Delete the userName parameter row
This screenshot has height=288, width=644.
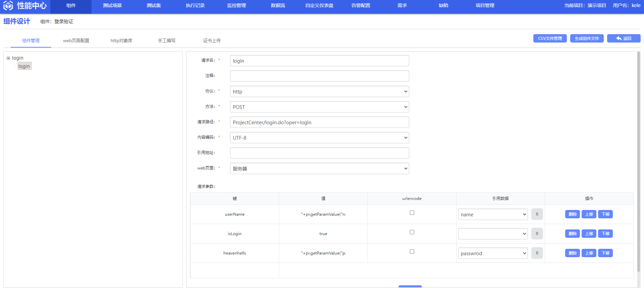572,214
